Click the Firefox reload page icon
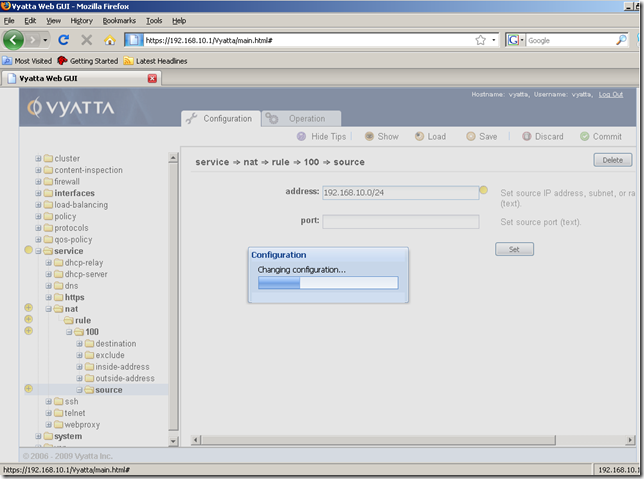Viewport: 644px width, 479px height. pos(63,40)
